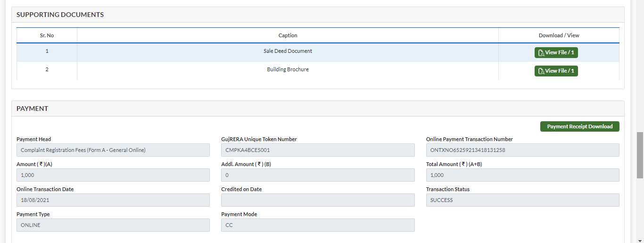View file for Sale Deed Document
This screenshot has height=243, width=644.
coord(556,52)
